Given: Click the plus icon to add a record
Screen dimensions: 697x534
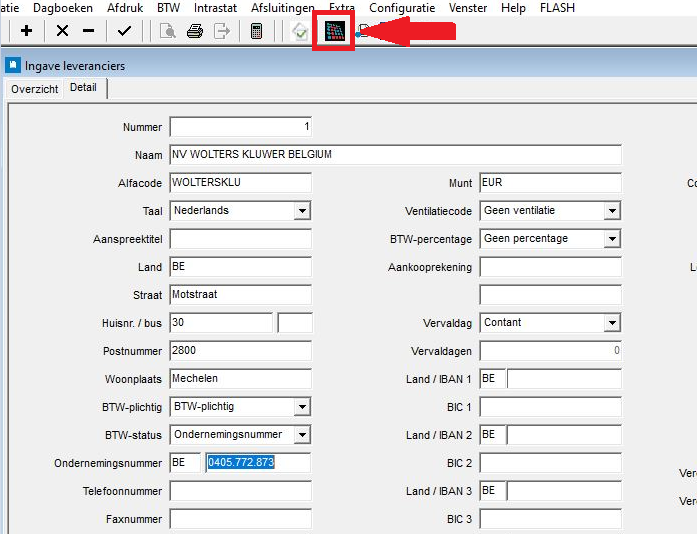Looking at the screenshot, I should [x=26, y=31].
